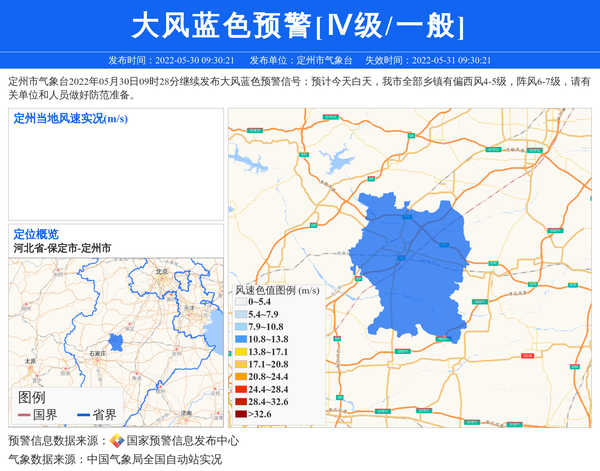Pick the 10.8~13.8 blue legend swatch

241,339
